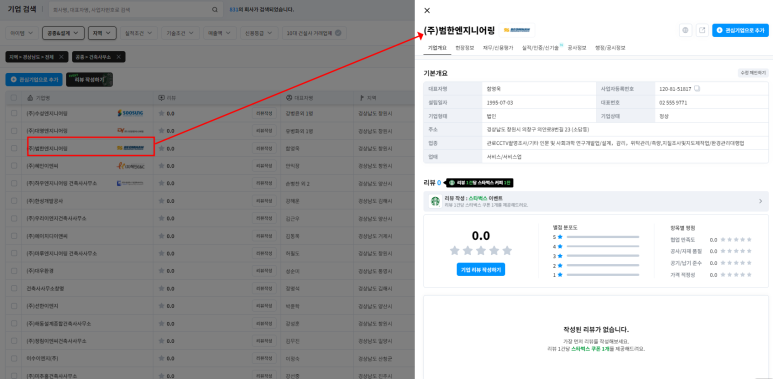Open company website globe icon
The image size is (773, 379).
[685, 30]
